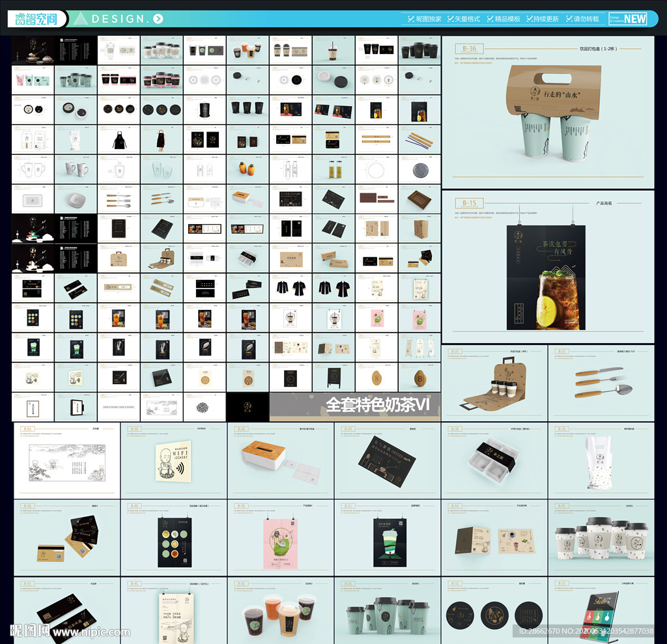Open the B-54 brochure preview
The height and width of the screenshot is (644, 667).
[494, 538]
